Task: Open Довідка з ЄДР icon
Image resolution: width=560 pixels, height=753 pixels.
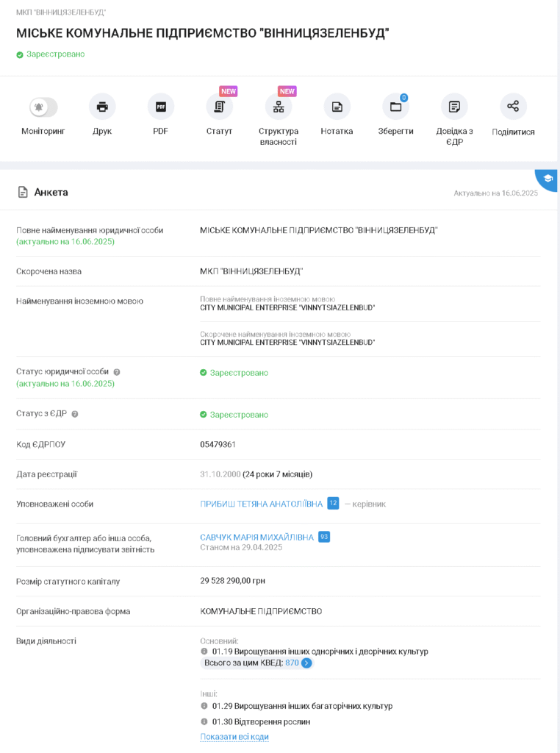Action: tap(454, 107)
